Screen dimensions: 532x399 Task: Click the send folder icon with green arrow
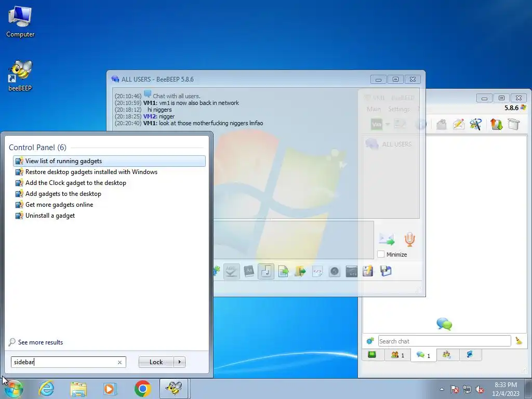tap(300, 271)
